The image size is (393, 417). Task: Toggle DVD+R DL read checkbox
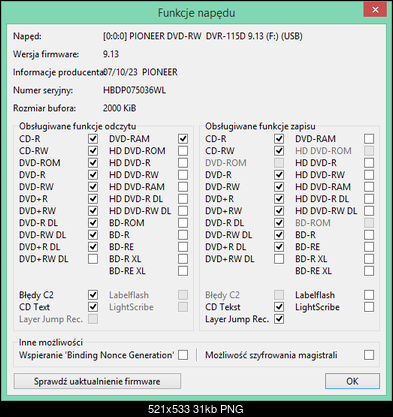[x=93, y=247]
